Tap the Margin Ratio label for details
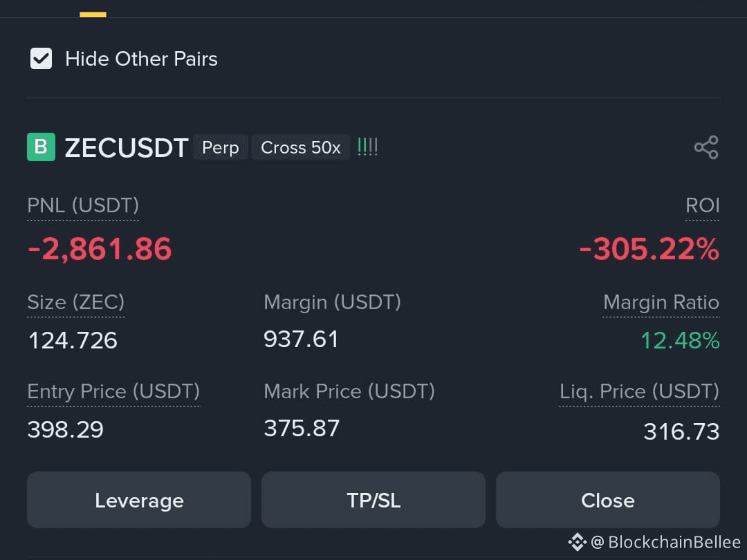This screenshot has height=560, width=747. 661,302
